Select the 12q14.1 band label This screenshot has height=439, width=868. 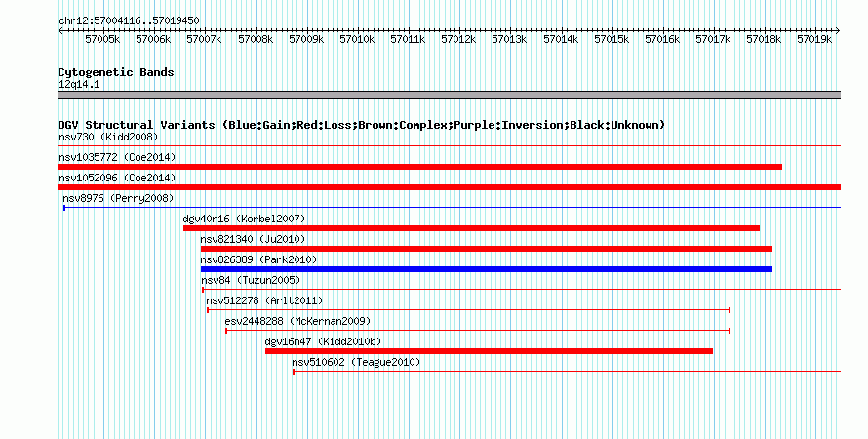point(79,85)
